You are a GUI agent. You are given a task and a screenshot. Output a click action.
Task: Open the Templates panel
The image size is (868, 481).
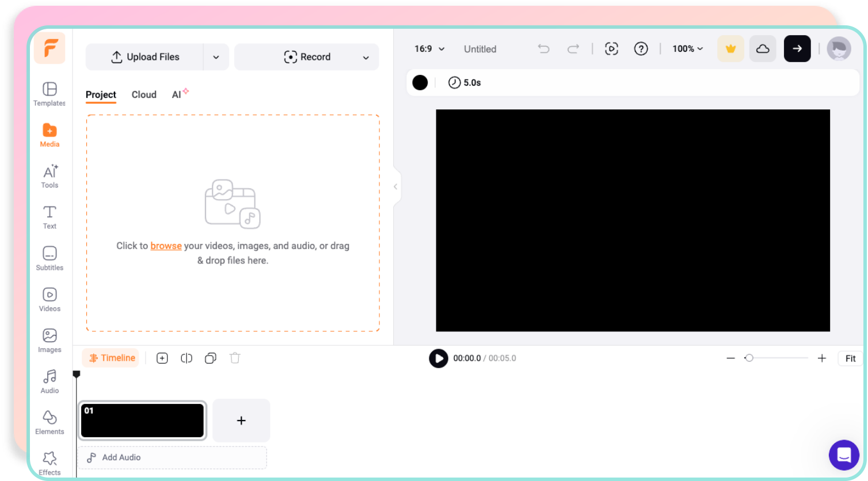[x=50, y=94]
